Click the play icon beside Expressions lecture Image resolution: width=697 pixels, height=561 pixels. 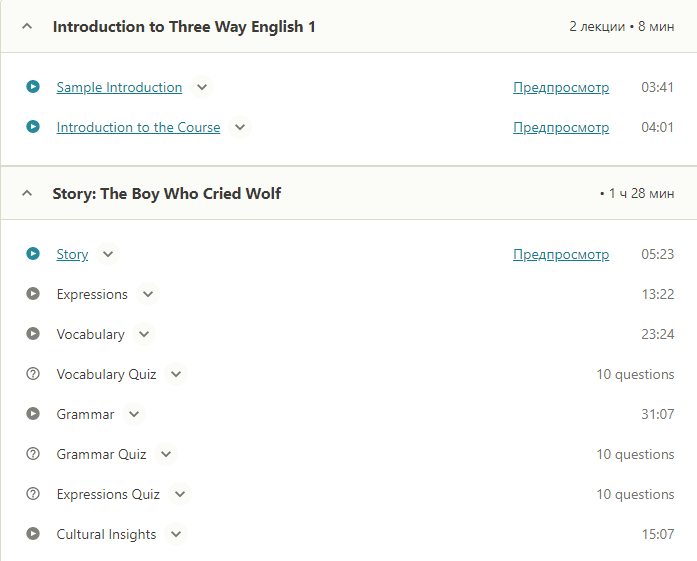33,294
